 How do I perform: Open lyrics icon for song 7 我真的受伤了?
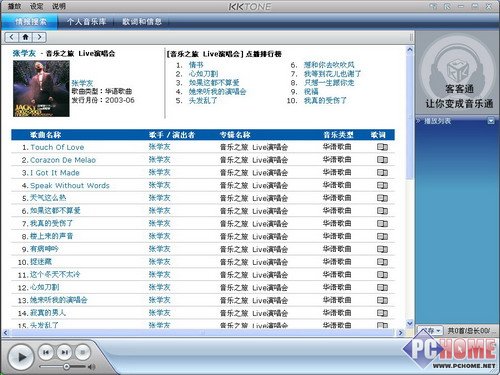(x=382, y=224)
